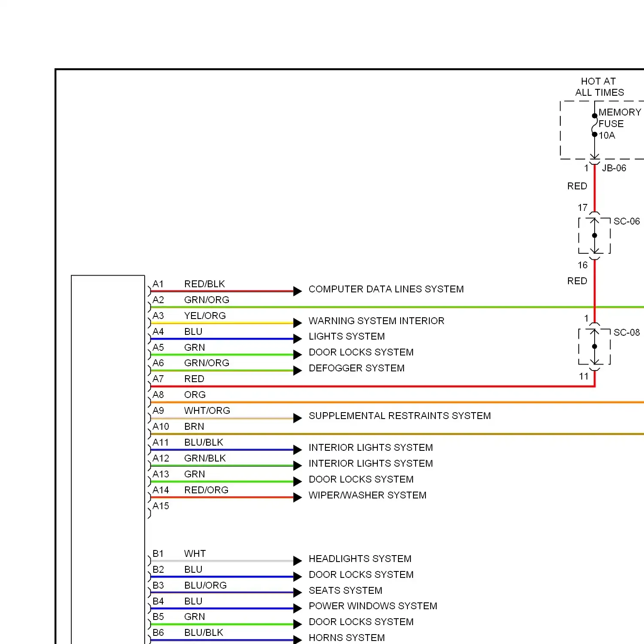Click the MEMORY FUSE 10A label
Viewport: 644px width, 644px height.
pyautogui.click(x=620, y=124)
